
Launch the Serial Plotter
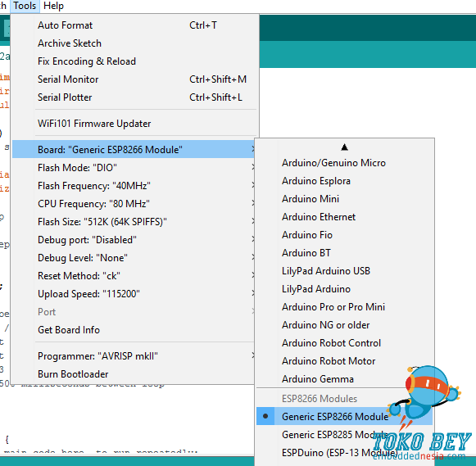coord(135,97)
